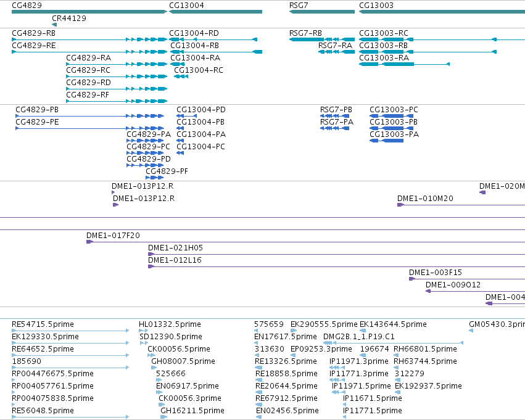The height and width of the screenshot is (420, 525).
Task: Click the CG13004-RD transcript label
Action: click(x=194, y=33)
